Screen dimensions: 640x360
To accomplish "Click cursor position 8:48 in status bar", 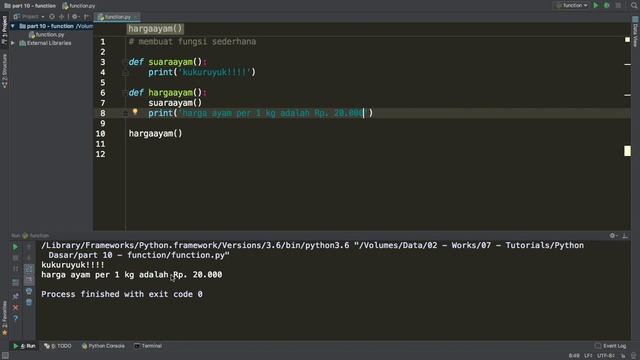I will [x=574, y=356].
